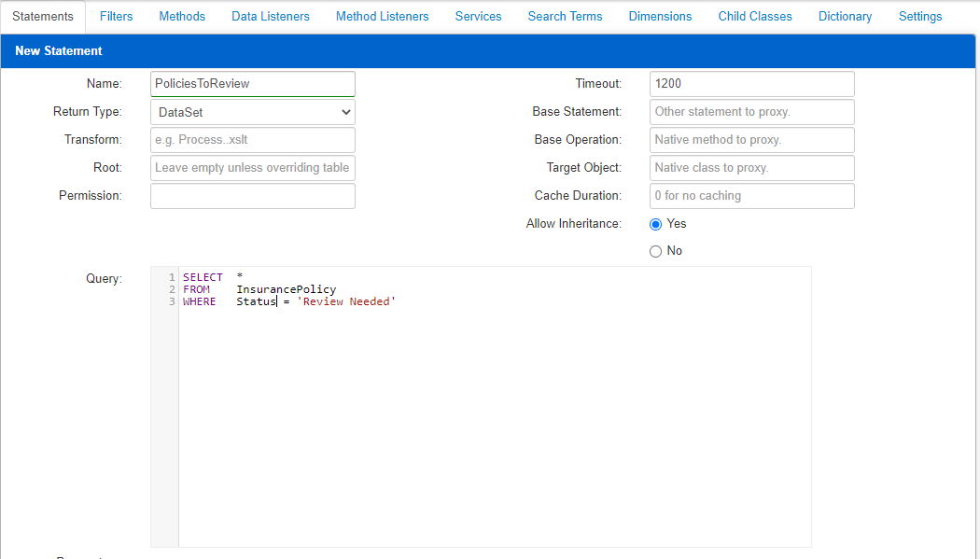Click the Status column name in query
Image resolution: width=980 pixels, height=559 pixels.
pos(257,301)
